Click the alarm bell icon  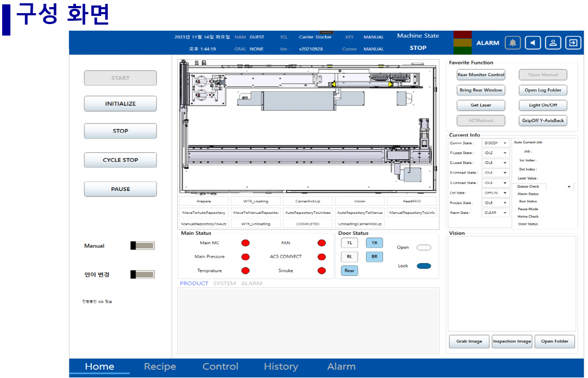pyautogui.click(x=513, y=43)
